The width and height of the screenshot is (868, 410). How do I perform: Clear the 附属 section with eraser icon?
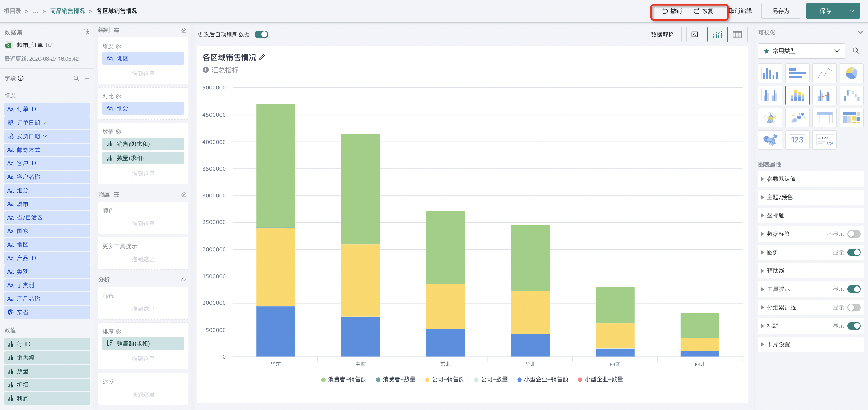pos(183,194)
